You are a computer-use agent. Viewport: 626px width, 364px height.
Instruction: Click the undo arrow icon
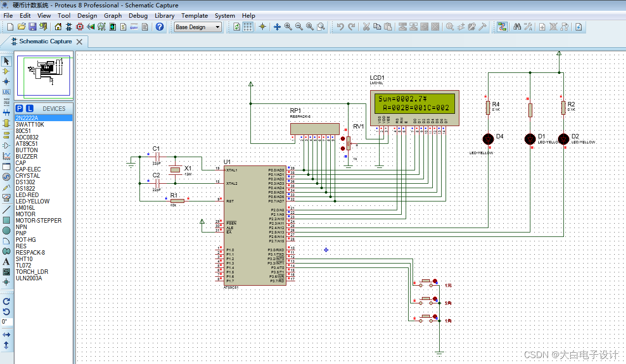tap(340, 27)
